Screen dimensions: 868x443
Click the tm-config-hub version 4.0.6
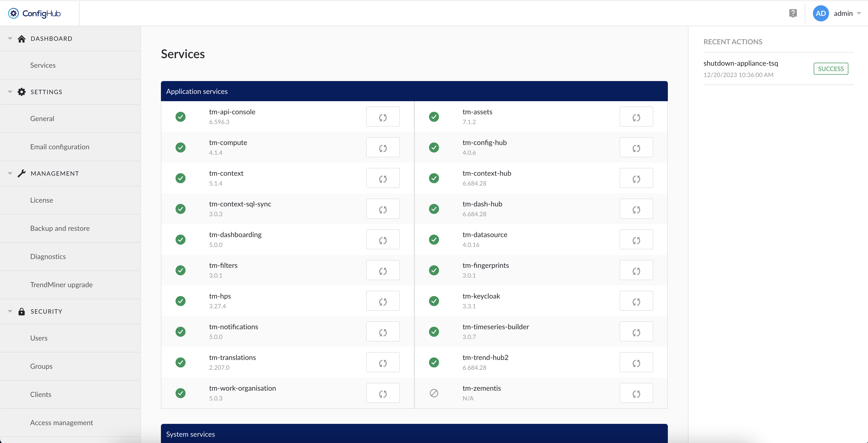[469, 153]
